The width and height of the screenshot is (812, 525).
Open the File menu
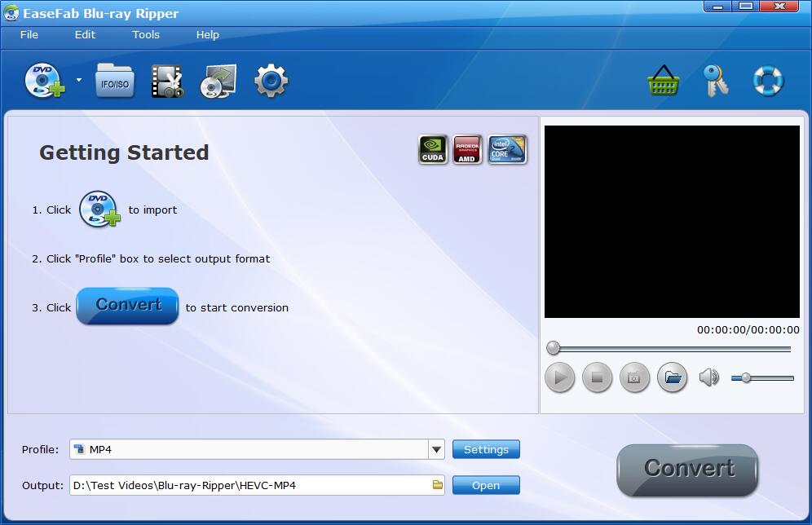click(29, 35)
